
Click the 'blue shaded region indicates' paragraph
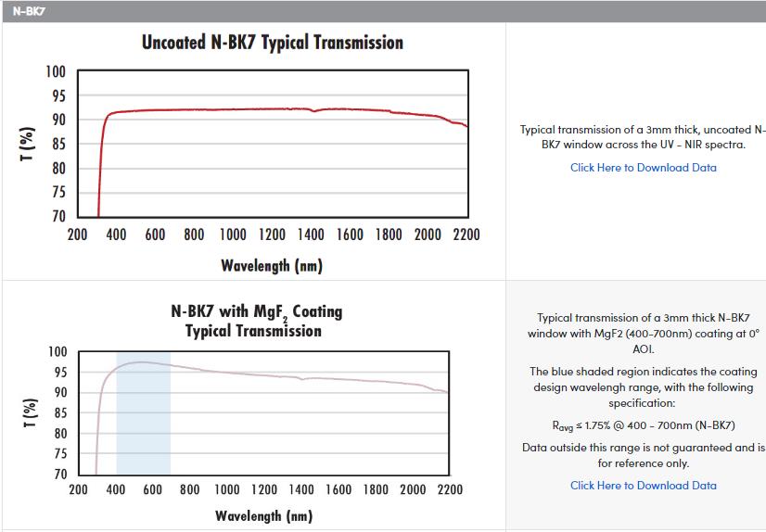click(643, 387)
